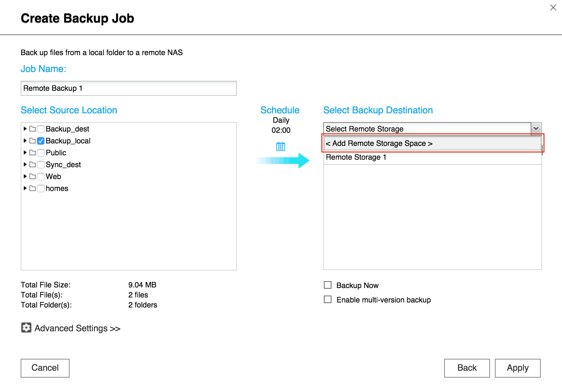The width and height of the screenshot is (562, 392).
Task: Uncheck the Backup_local folder checkbox
Action: point(41,141)
